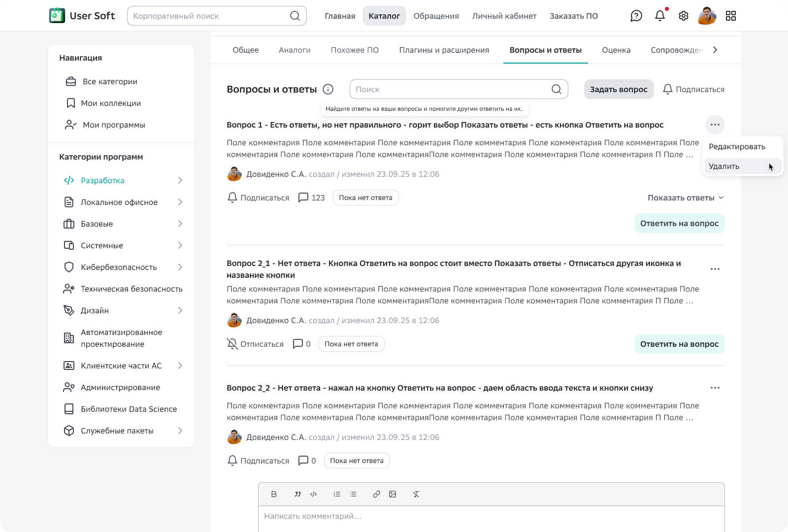Insert an image in the comment editor

(x=393, y=494)
